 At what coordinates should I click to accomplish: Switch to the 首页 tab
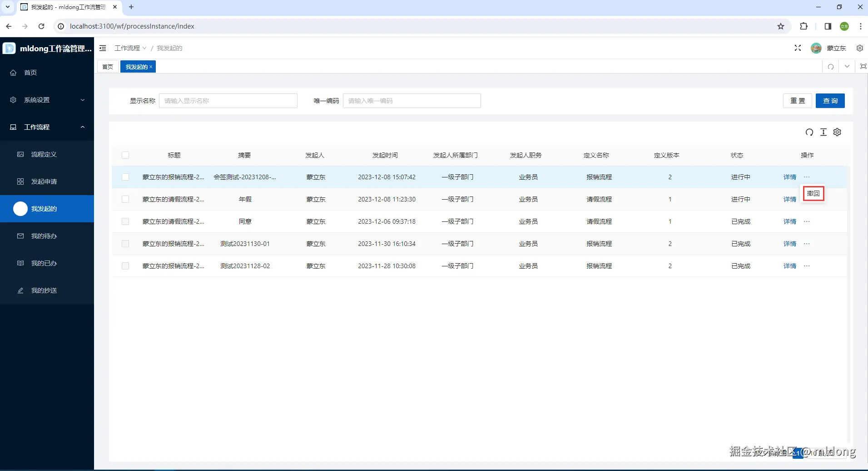[x=108, y=67]
